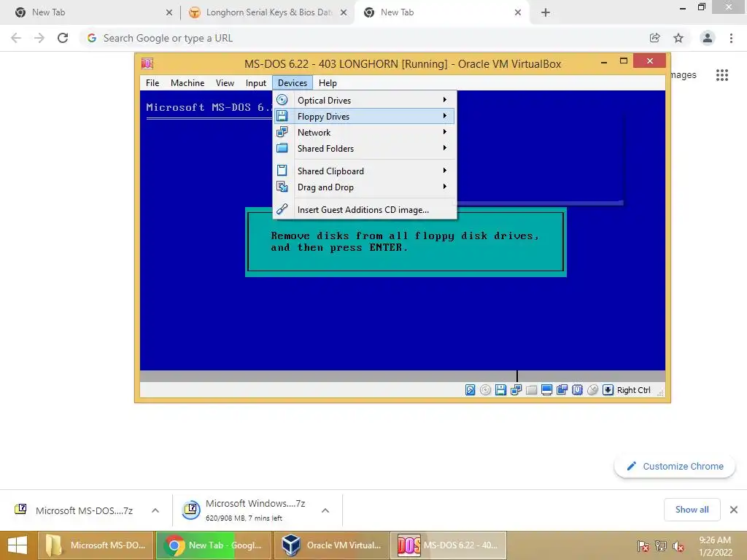The height and width of the screenshot is (560, 747).
Task: Switch to New Tab - Google Chrome taskbar item
Action: click(214, 545)
